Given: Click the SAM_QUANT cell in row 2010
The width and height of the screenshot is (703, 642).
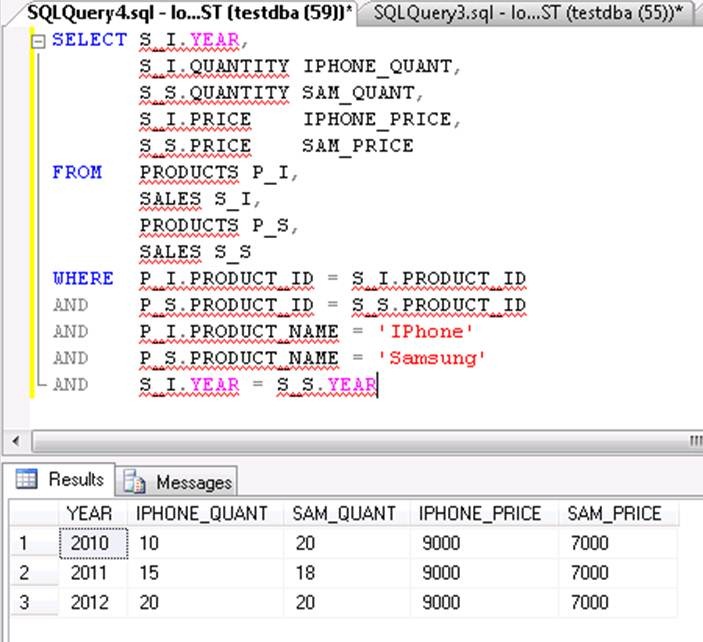Looking at the screenshot, I should [x=347, y=543].
